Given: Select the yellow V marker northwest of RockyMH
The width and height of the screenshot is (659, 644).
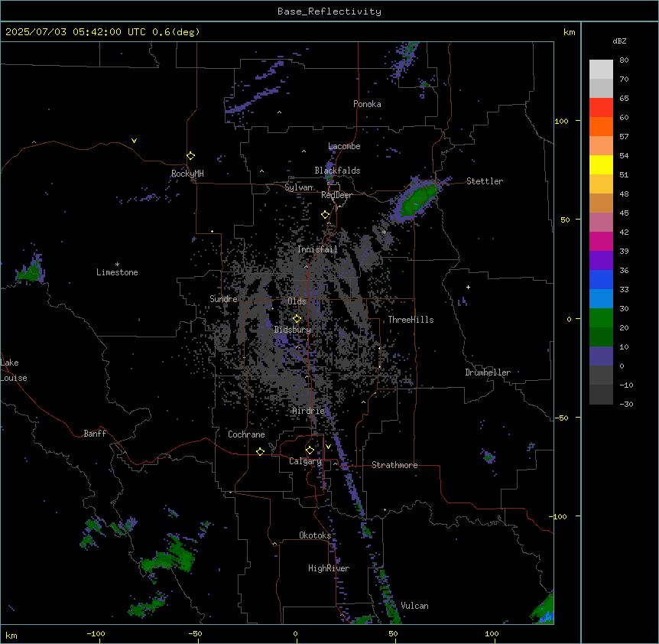Looking at the screenshot, I should 134,141.
